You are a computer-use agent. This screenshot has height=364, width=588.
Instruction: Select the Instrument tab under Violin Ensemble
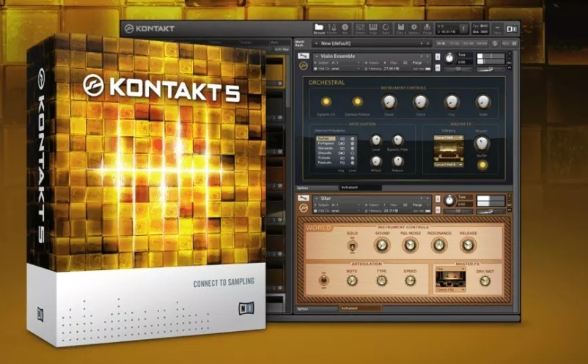coord(360,187)
